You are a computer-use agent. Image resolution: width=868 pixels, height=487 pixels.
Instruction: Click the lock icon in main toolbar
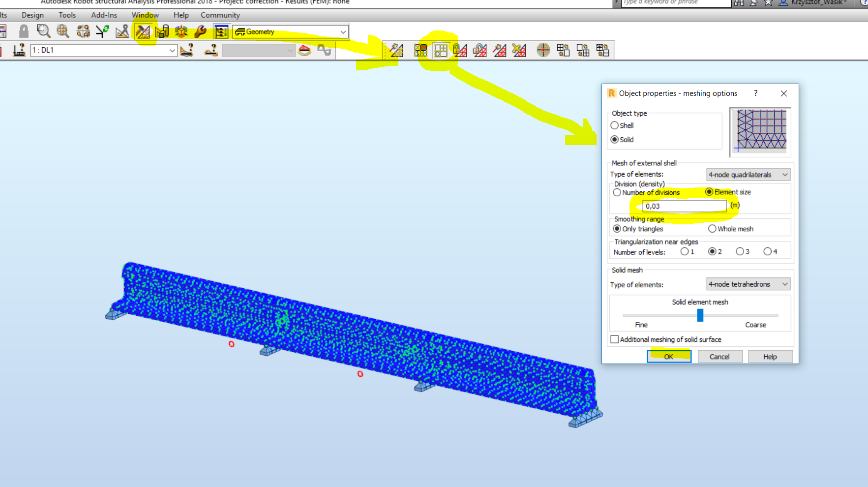[23, 32]
